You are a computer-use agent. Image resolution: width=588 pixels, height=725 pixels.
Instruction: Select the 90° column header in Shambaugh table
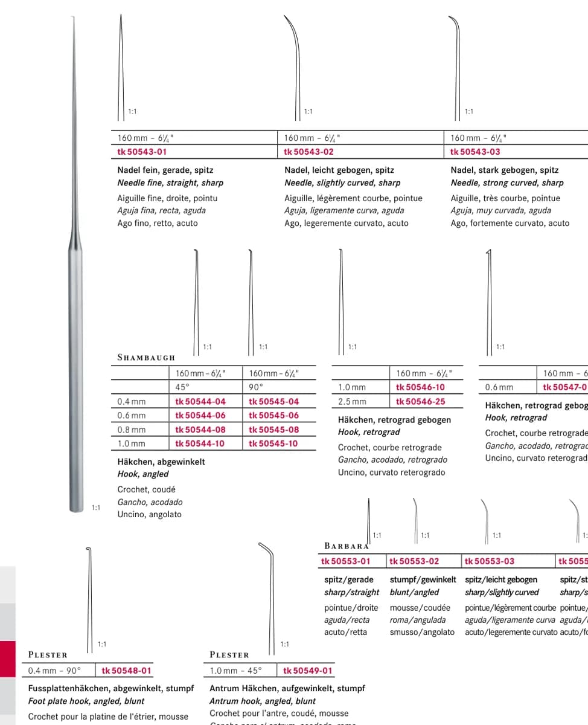click(256, 387)
